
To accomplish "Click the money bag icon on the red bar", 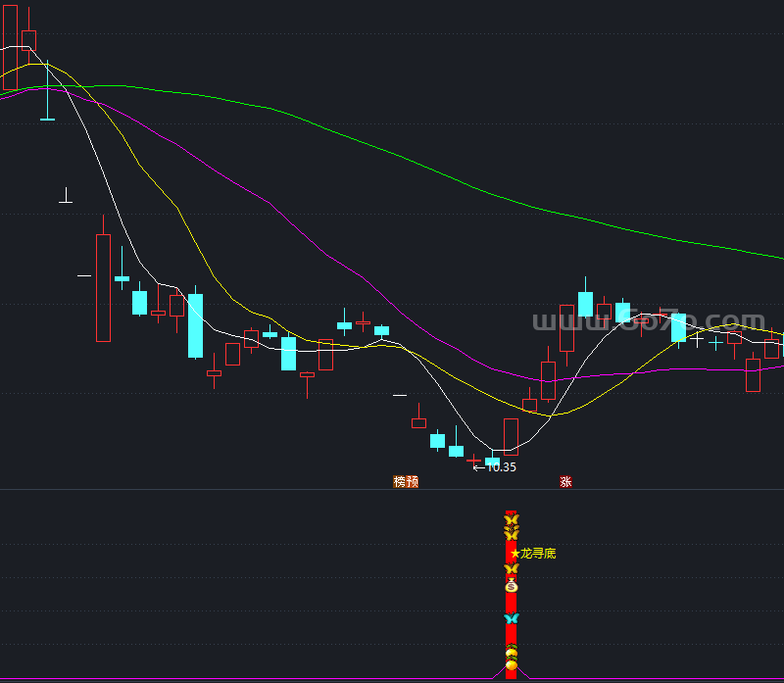I will (511, 585).
